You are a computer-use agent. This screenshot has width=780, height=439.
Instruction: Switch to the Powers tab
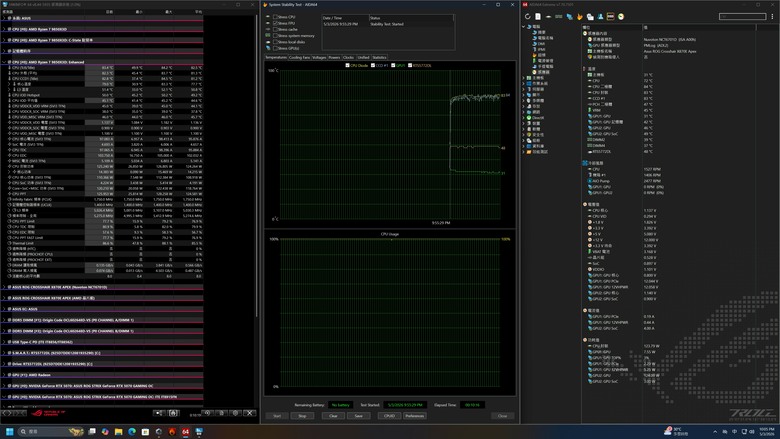click(334, 58)
